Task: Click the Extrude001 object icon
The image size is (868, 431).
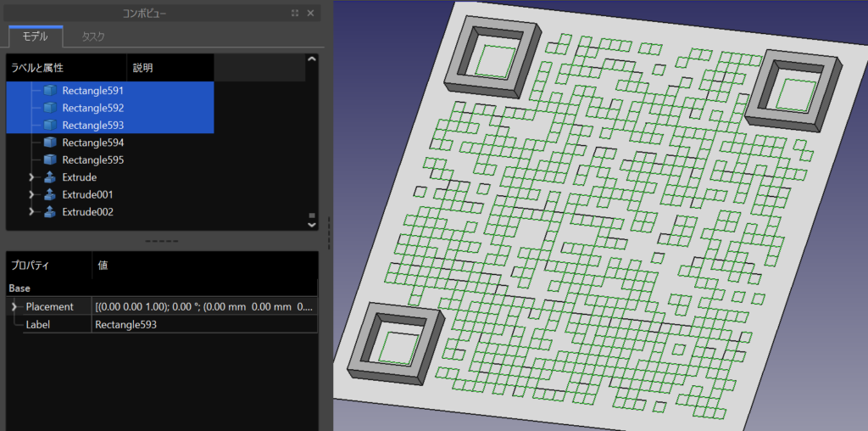Action: click(x=50, y=195)
